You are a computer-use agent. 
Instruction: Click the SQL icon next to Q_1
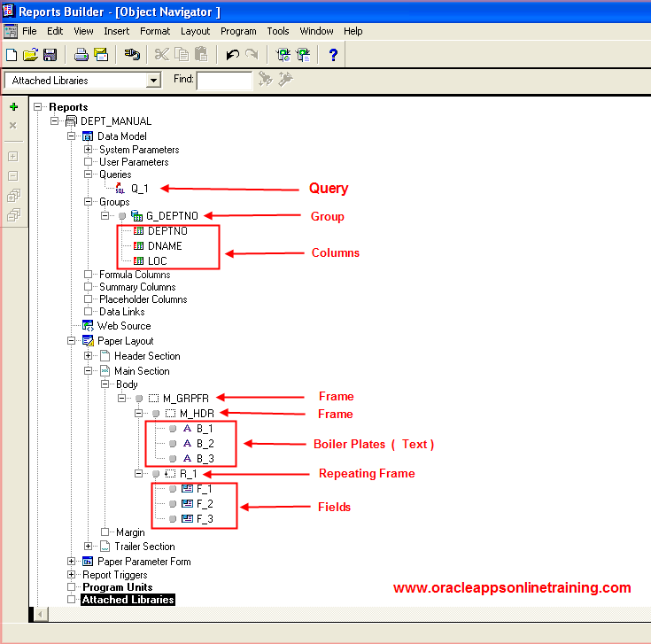[x=120, y=189]
